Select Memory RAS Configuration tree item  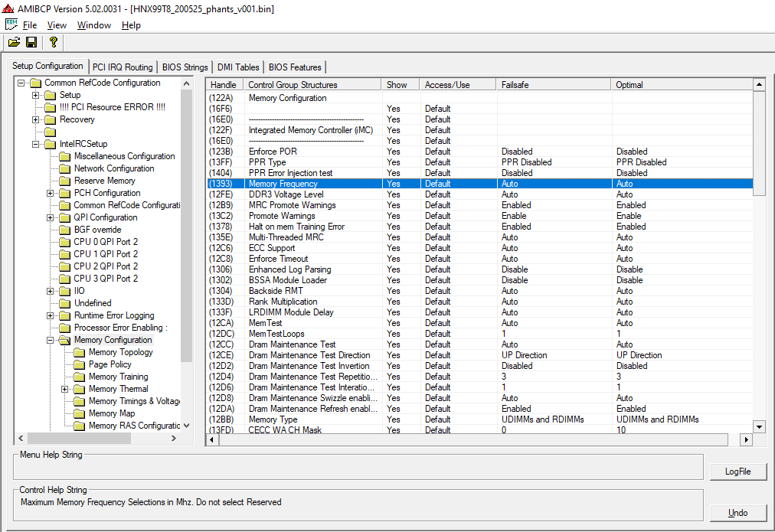[135, 426]
